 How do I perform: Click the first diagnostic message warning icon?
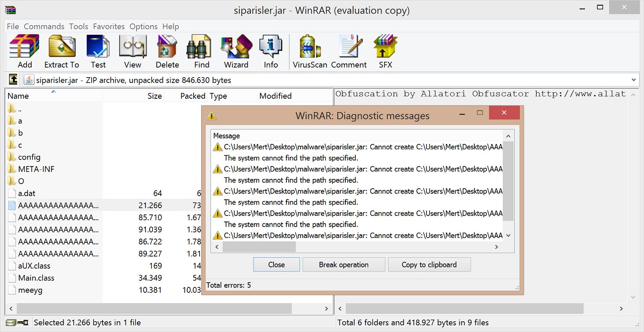point(217,147)
